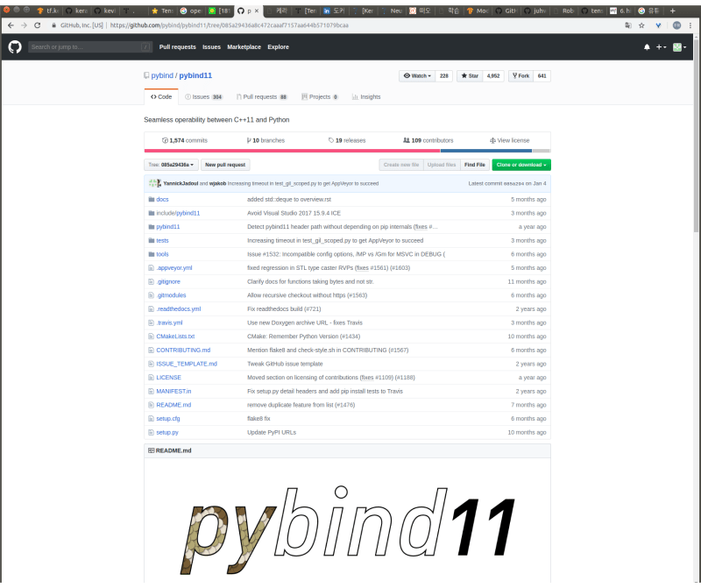Watch the pybind11 repository
Image resolution: width=701 pixels, height=588 pixels.
(414, 75)
